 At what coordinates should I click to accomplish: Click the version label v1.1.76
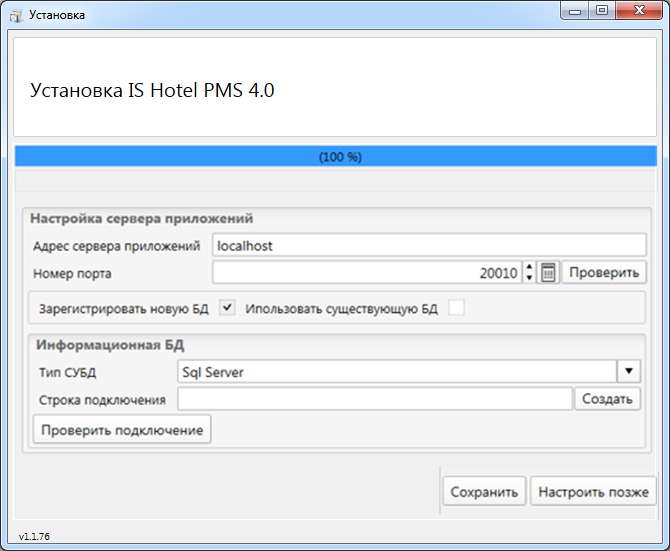click(x=34, y=536)
